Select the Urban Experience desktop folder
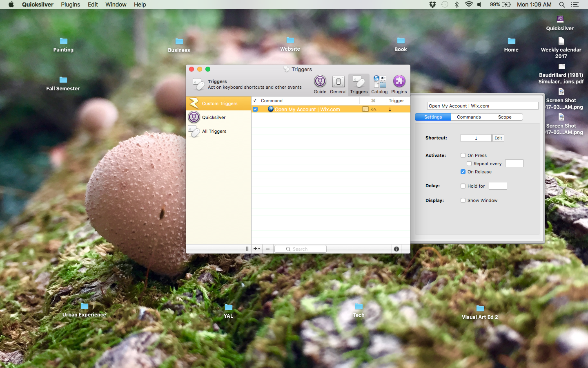 coord(84,310)
